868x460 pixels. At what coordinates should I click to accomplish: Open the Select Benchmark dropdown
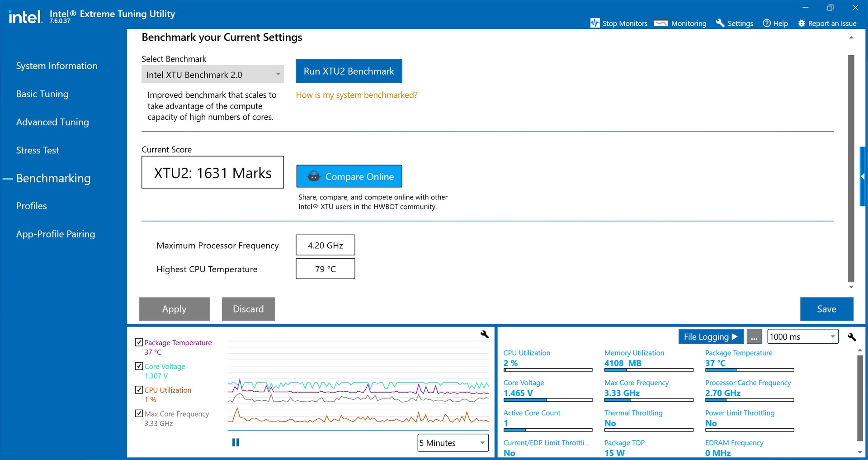coord(212,74)
